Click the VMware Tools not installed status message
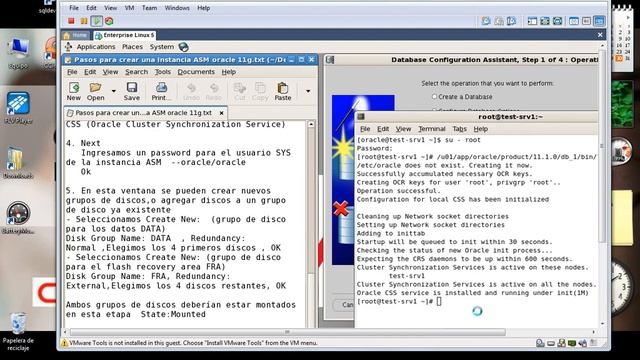Screen dimensions: 640x360 [x=193, y=343]
